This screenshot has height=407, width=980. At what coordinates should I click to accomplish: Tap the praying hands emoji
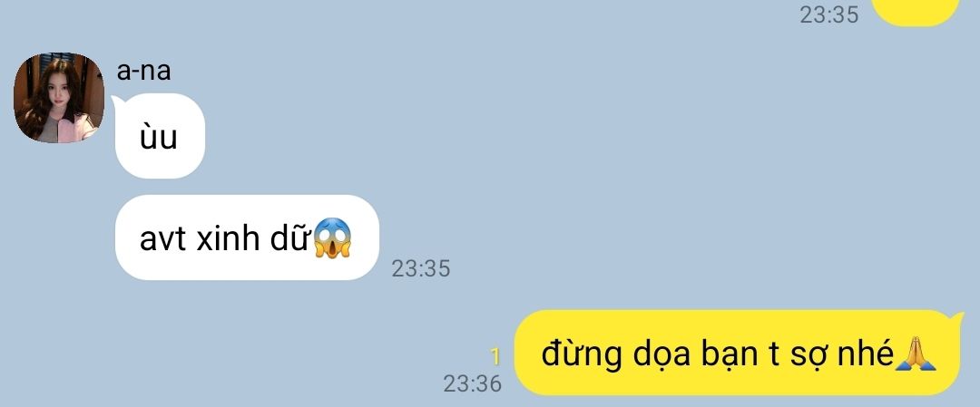coord(916,354)
